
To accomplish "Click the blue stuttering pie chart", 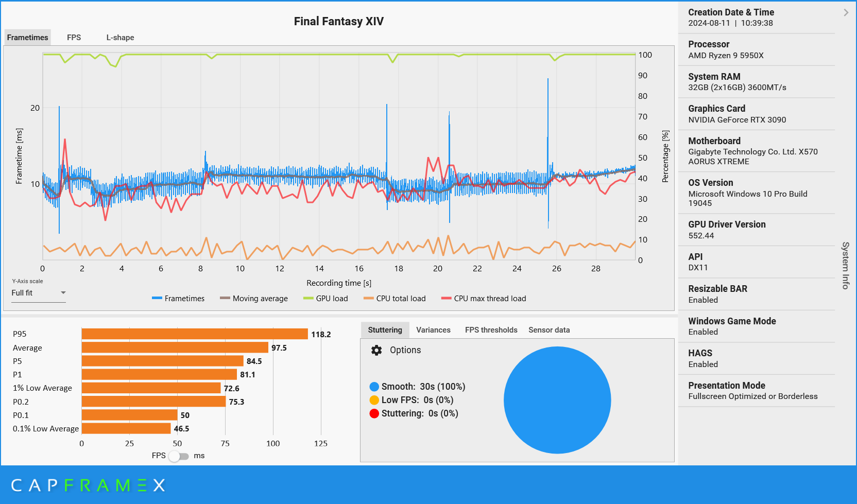I will pyautogui.click(x=557, y=400).
